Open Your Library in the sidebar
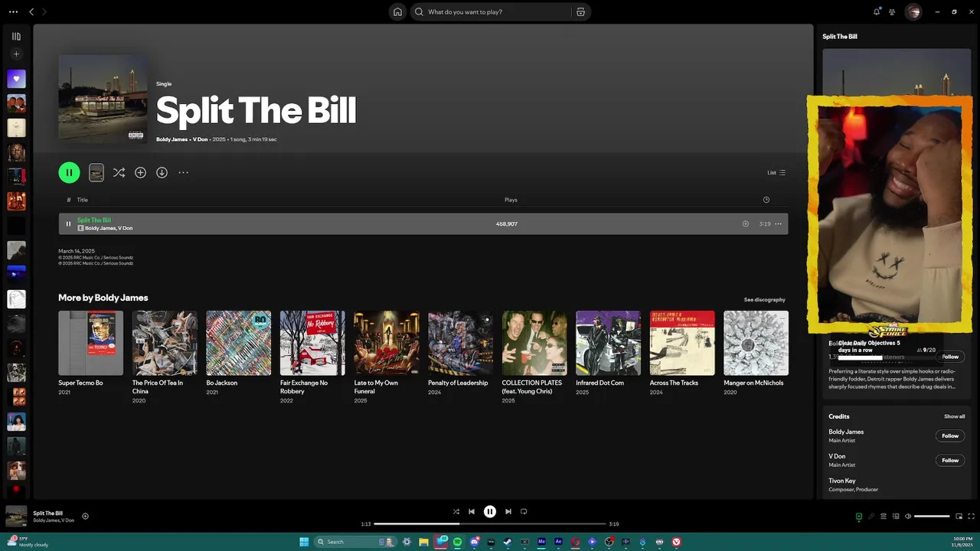The height and width of the screenshot is (551, 980). click(x=16, y=36)
